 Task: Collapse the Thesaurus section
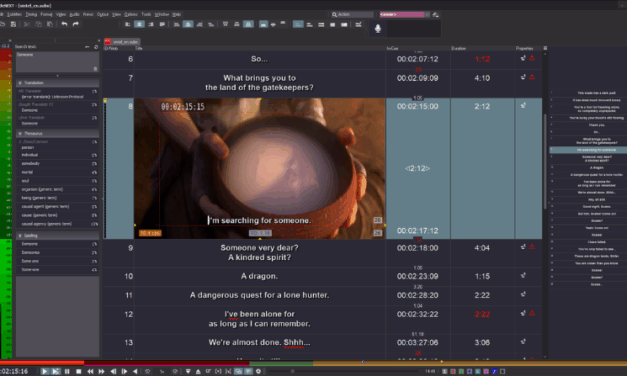coord(20,133)
